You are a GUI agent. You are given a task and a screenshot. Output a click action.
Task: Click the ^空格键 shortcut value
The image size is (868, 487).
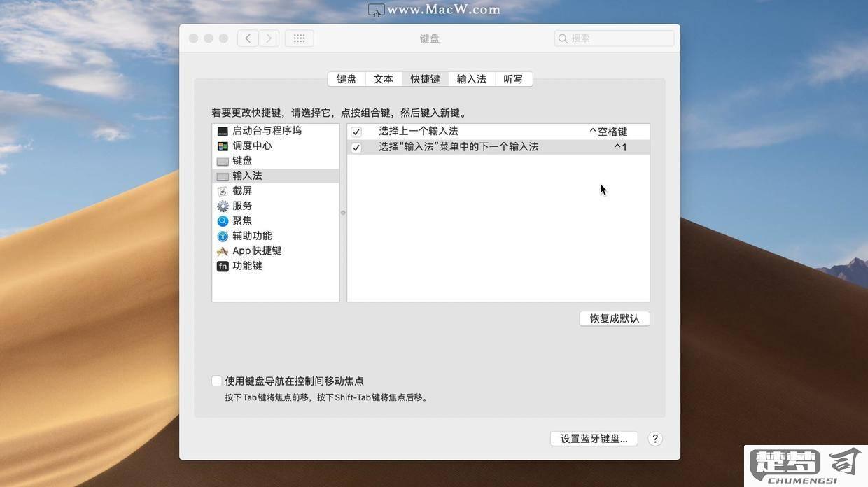tap(608, 132)
